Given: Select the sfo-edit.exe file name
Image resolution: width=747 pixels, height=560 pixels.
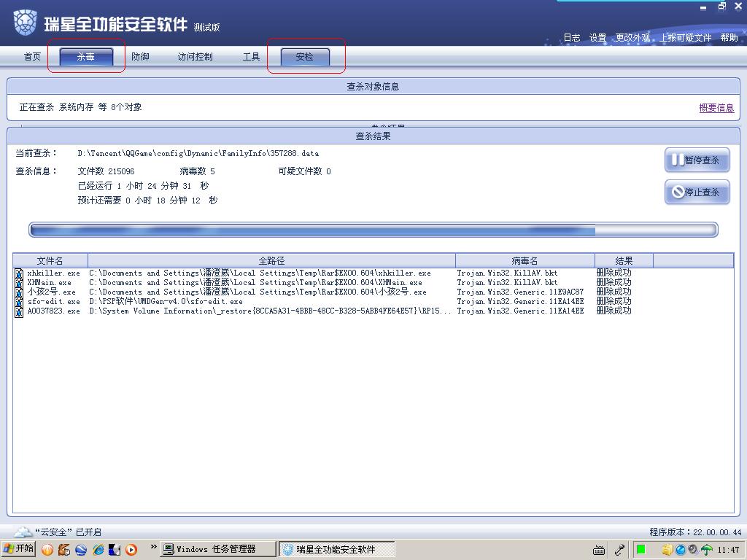Looking at the screenshot, I should 53,302.
